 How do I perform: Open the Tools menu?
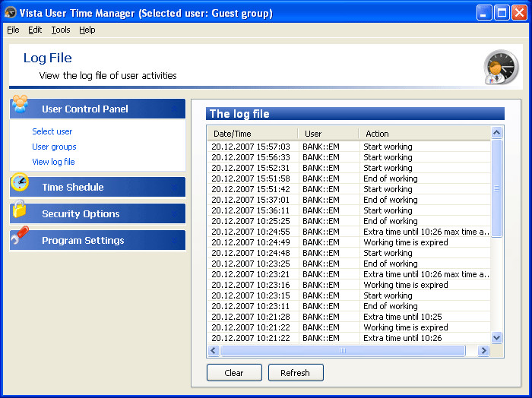point(61,30)
